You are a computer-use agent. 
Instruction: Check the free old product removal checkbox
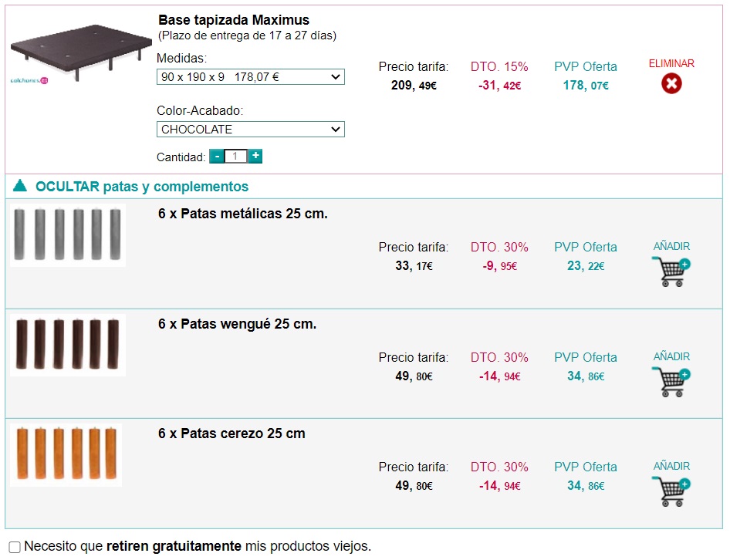[x=15, y=547]
